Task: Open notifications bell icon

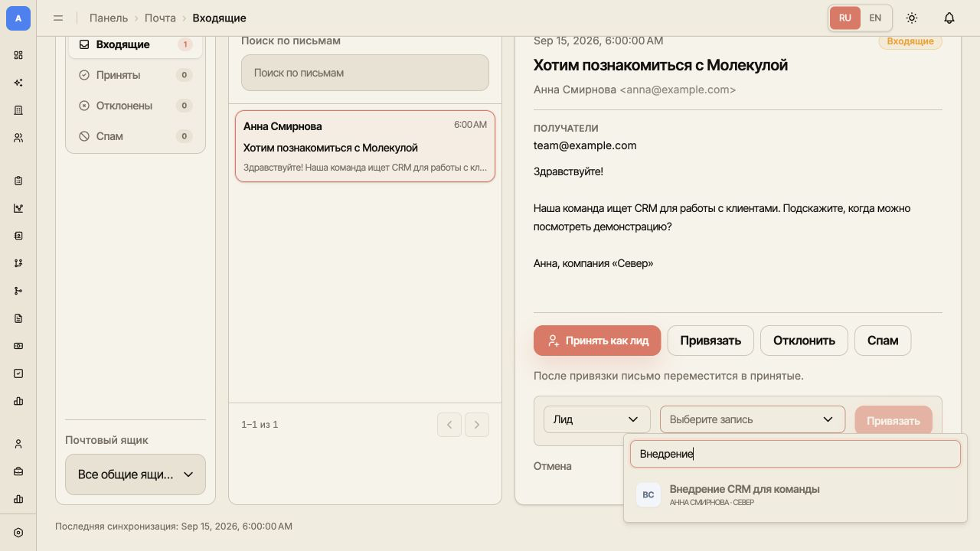Action: click(x=949, y=18)
